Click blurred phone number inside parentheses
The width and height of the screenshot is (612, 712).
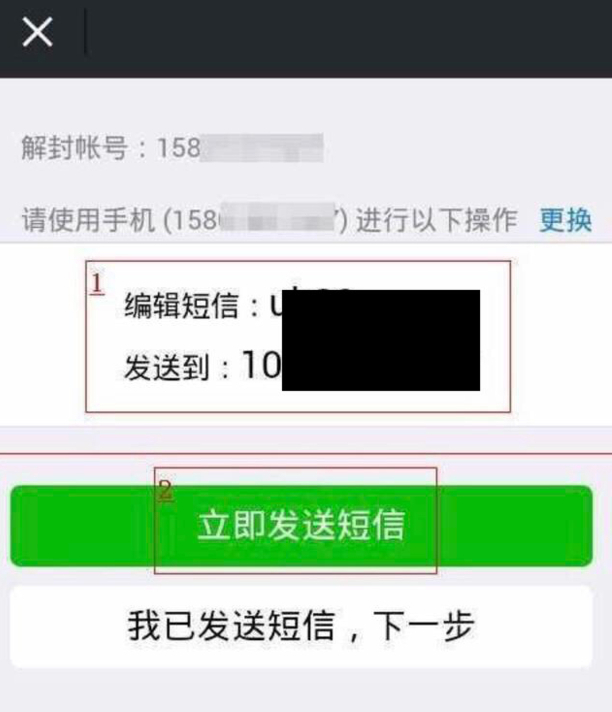coord(277,220)
